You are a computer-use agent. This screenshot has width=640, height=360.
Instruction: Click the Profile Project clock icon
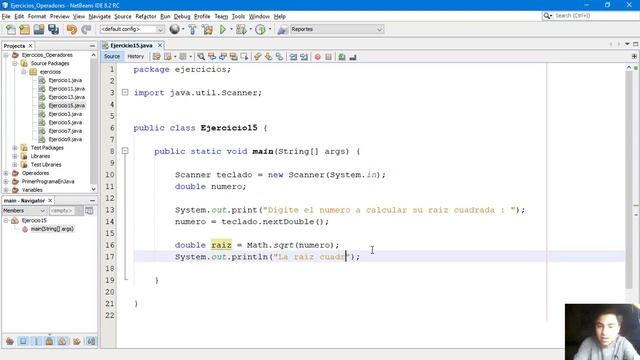(x=260, y=29)
